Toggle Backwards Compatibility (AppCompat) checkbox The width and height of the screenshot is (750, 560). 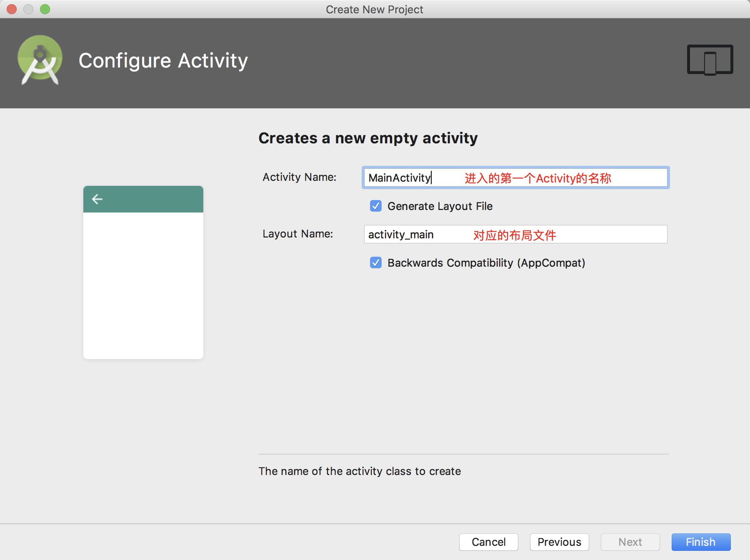click(x=376, y=262)
